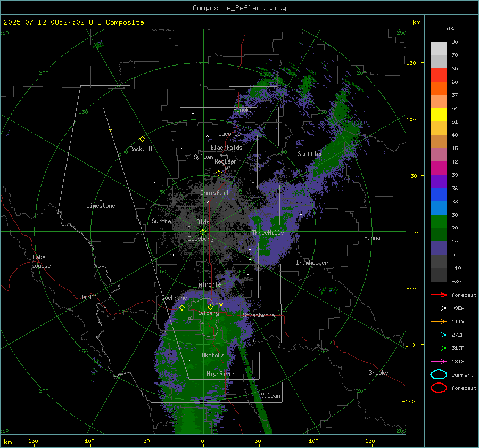Click the 18TS legend label
Screen dimensions: 479x448
pos(458,362)
